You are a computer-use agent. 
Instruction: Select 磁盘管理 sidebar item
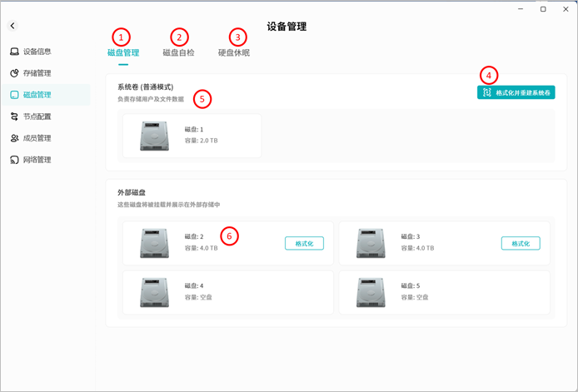point(36,95)
